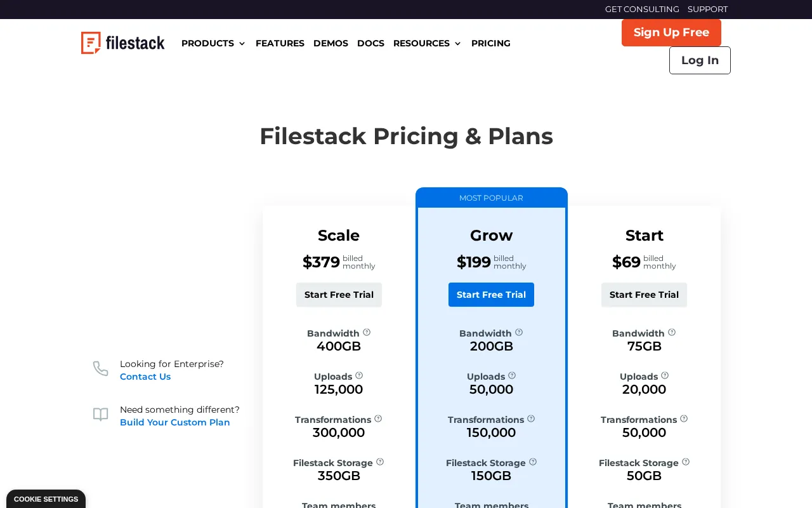Image resolution: width=812 pixels, height=508 pixels.
Task: Open Get Consulting link
Action: 642,9
